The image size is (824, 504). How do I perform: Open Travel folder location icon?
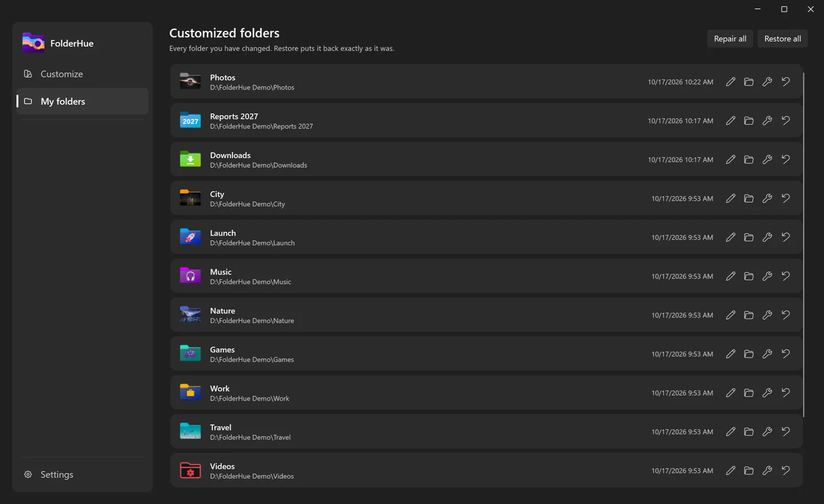(x=748, y=432)
